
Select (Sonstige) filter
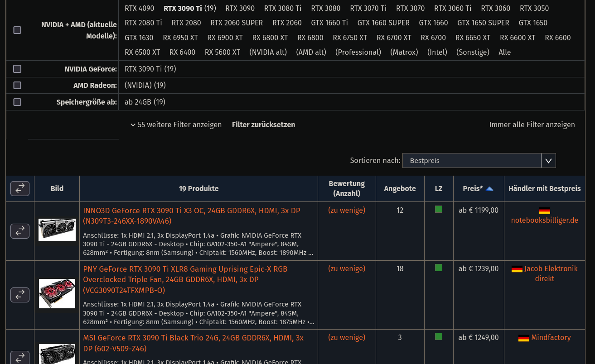(x=473, y=53)
